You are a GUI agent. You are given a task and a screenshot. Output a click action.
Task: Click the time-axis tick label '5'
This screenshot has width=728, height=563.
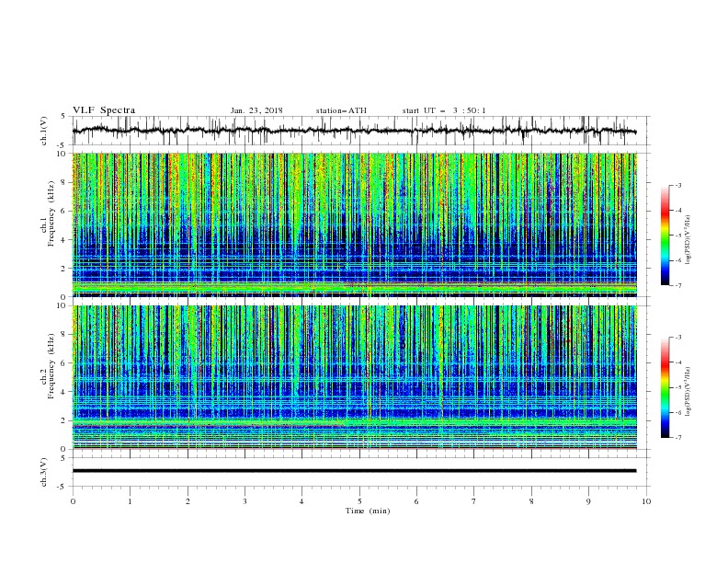[x=359, y=501]
